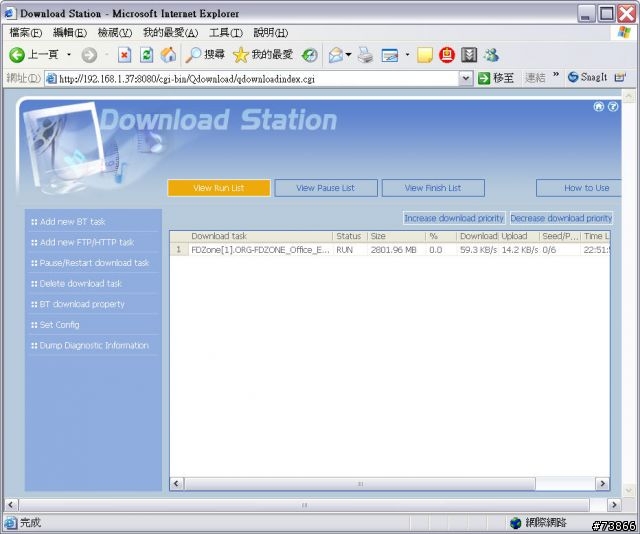Open the 說明(H) menu
640x534 pixels.
pos(271,32)
